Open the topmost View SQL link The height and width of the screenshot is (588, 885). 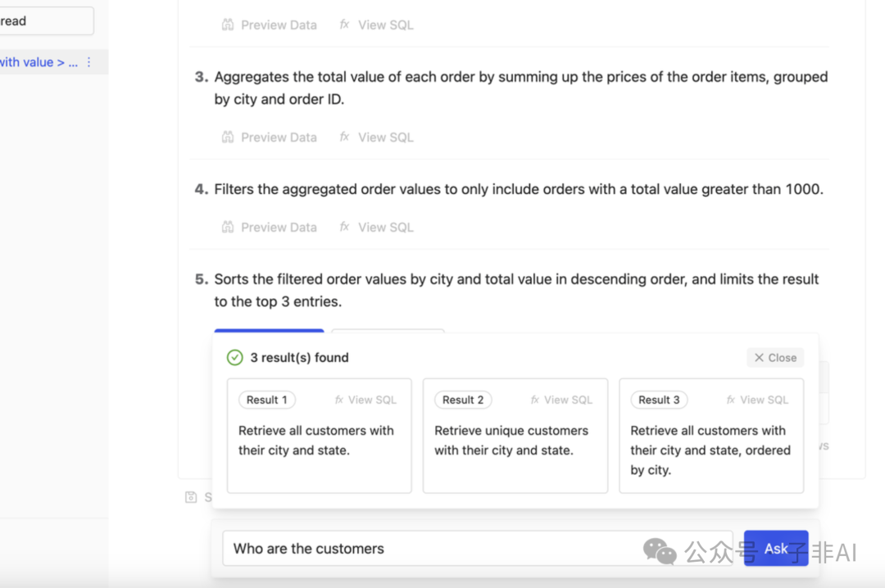pyautogui.click(x=377, y=25)
